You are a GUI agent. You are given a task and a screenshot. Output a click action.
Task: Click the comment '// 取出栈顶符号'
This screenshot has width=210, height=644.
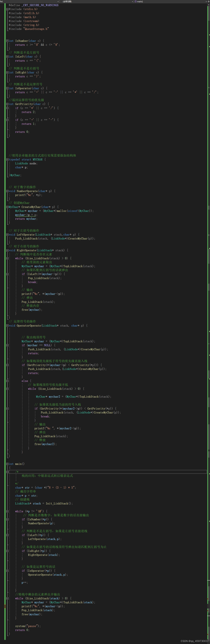point(33,338)
